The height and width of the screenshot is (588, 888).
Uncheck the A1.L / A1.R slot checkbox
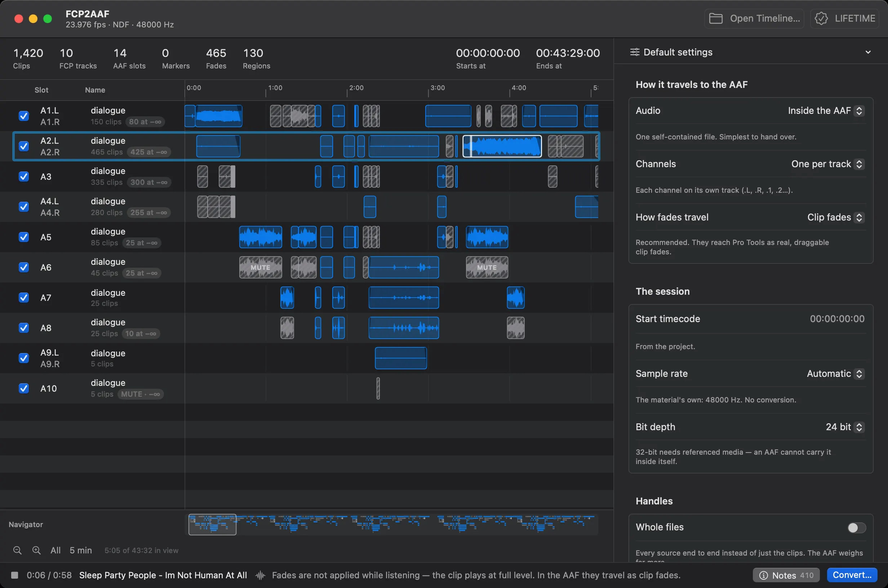pos(24,116)
